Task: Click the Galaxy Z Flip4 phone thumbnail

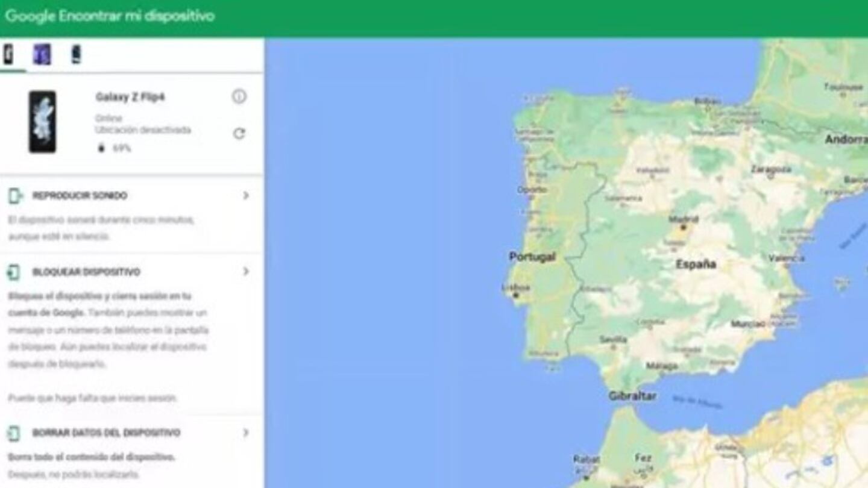Action: (42, 122)
